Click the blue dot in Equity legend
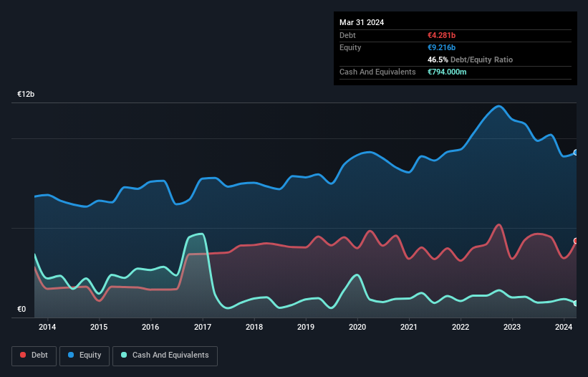 click(71, 355)
